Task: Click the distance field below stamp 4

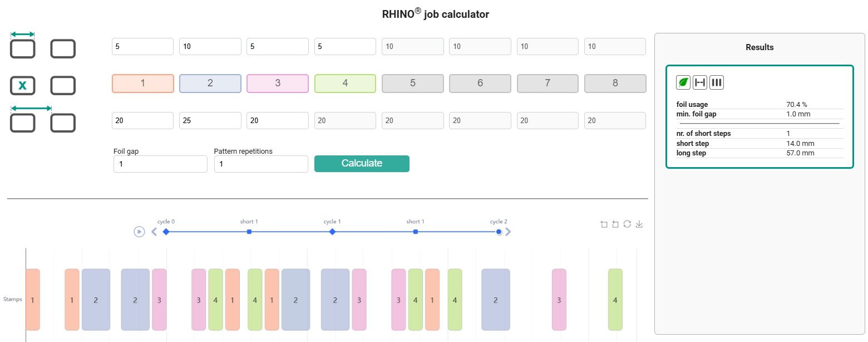Action: (x=346, y=121)
